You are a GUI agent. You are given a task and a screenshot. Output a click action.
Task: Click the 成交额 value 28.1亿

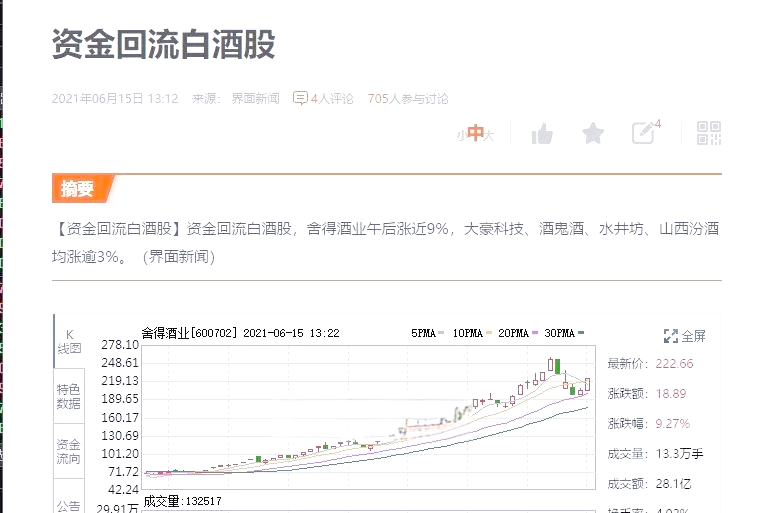673,484
